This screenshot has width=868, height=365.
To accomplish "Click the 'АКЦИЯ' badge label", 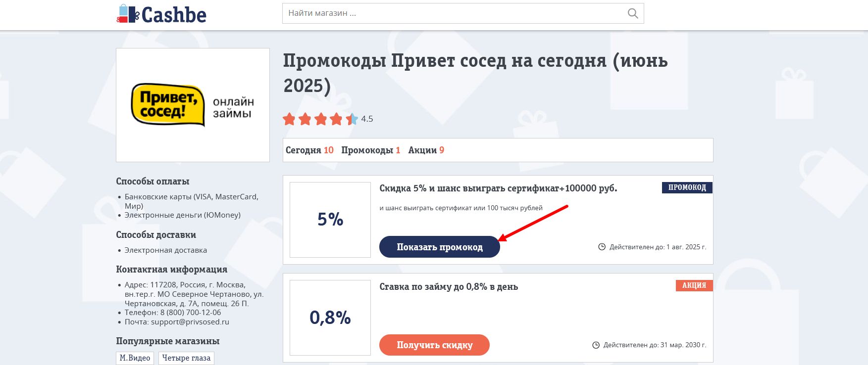I will coord(694,285).
